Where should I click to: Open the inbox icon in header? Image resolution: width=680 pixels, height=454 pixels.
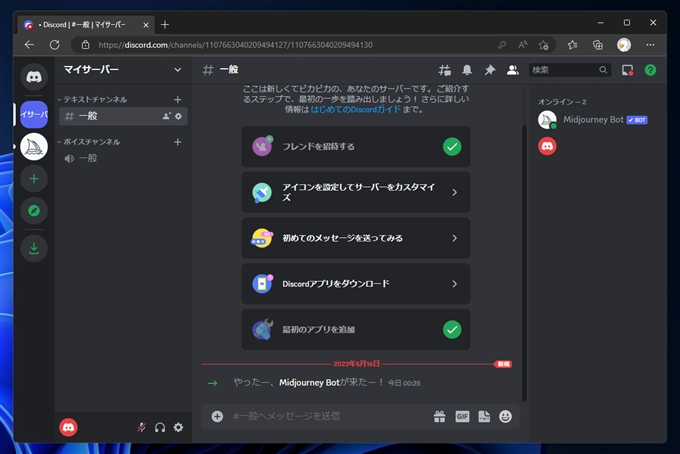click(628, 70)
